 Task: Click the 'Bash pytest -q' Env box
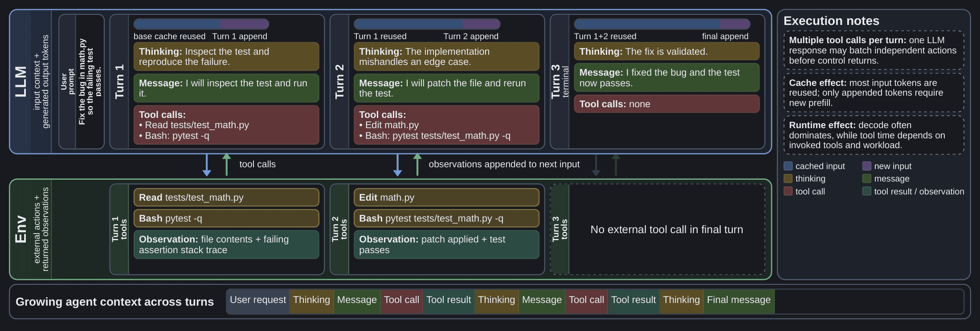point(226,218)
